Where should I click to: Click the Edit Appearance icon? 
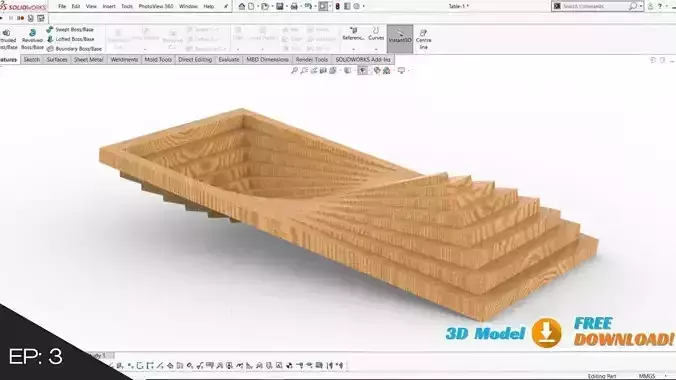coord(377,70)
